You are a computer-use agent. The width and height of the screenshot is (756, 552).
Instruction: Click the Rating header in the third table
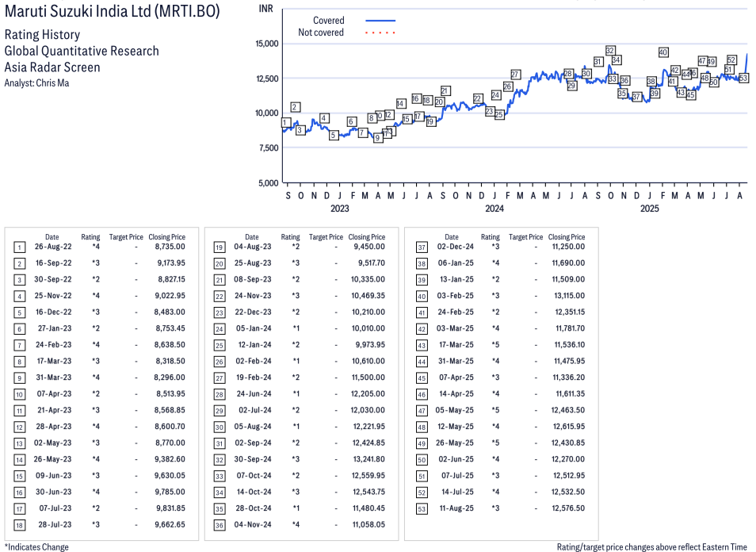tap(491, 237)
